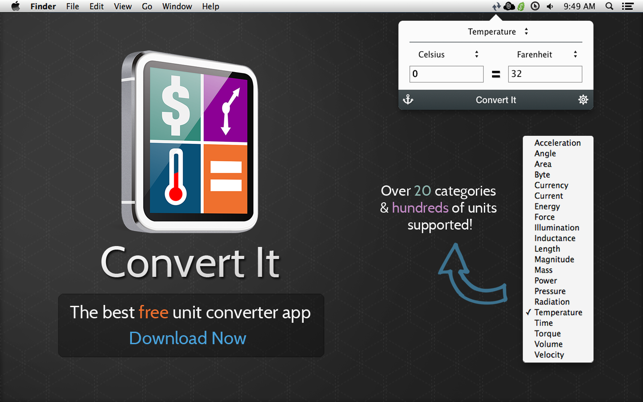
Task: Open the Time Machine clock icon
Action: pos(535,7)
